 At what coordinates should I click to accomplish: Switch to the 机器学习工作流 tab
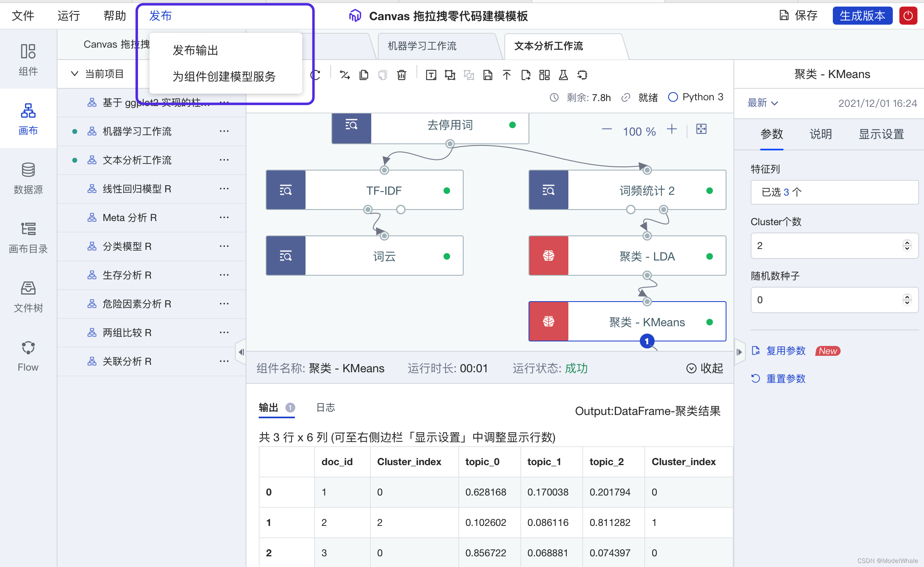pos(422,46)
